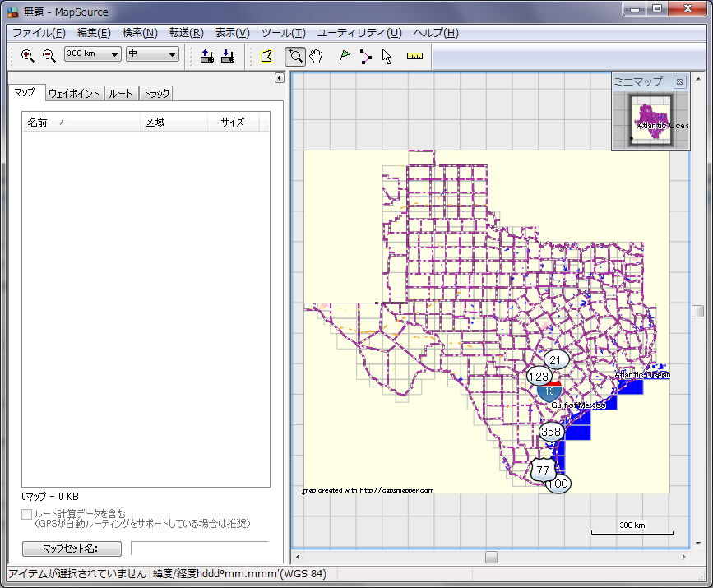Image resolution: width=713 pixels, height=588 pixels.
Task: Select the Distance/Bearing ruler tool
Action: (x=414, y=56)
